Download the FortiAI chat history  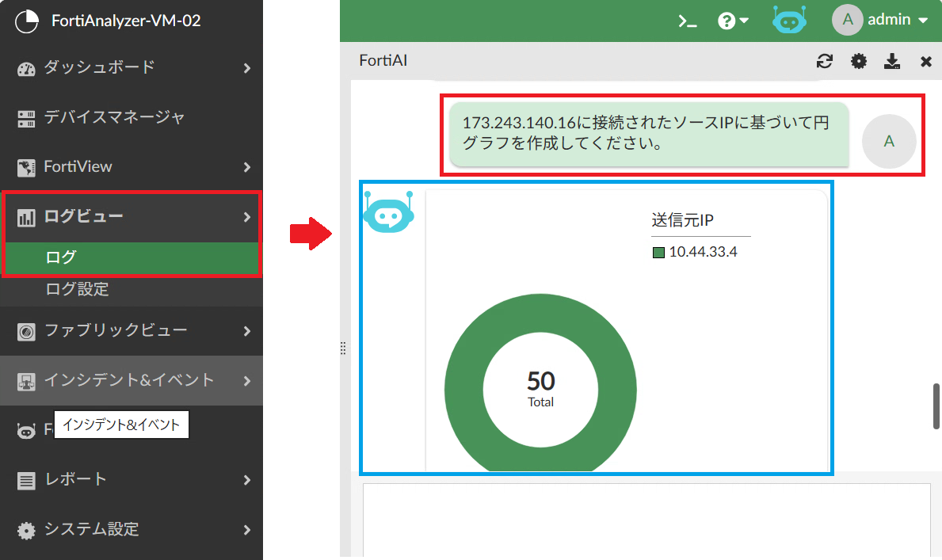pos(892,62)
